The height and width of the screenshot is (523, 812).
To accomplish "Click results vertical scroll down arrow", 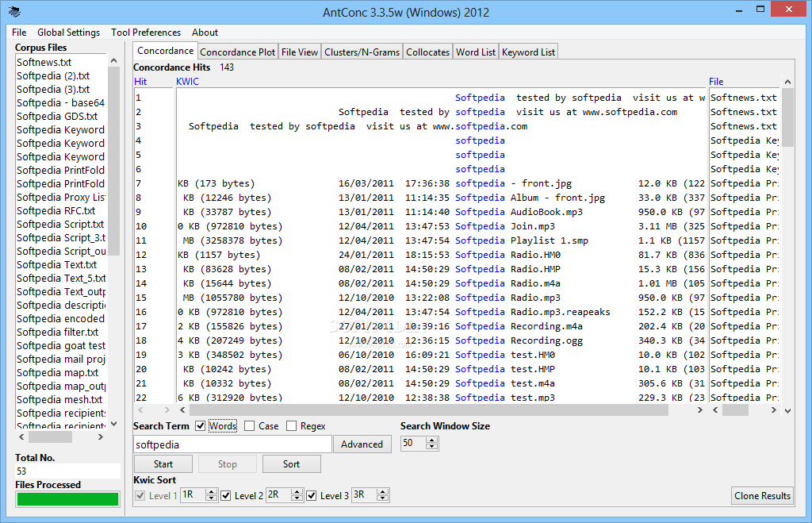I will tap(787, 410).
